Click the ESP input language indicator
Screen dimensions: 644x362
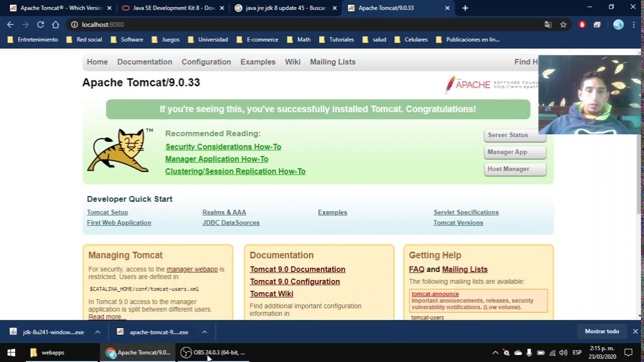[577, 352]
